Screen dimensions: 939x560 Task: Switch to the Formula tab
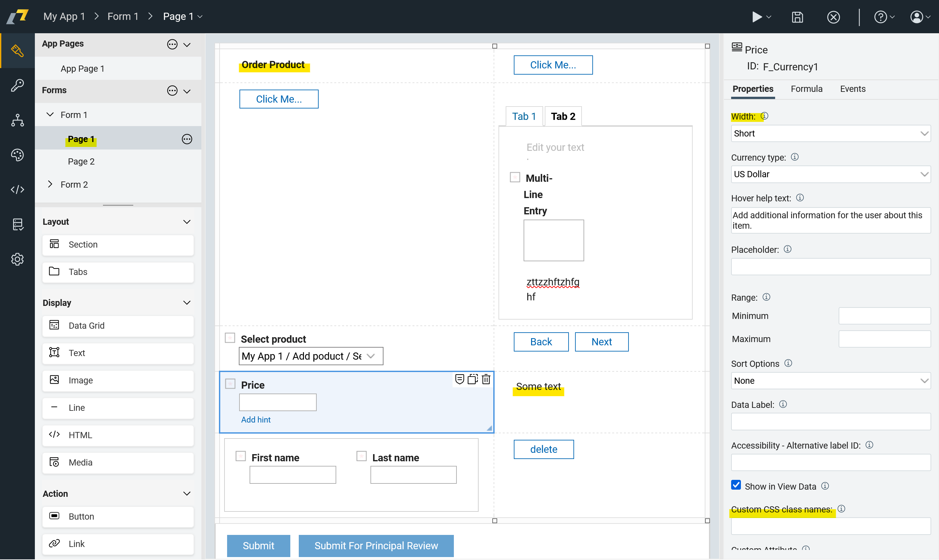(806, 89)
